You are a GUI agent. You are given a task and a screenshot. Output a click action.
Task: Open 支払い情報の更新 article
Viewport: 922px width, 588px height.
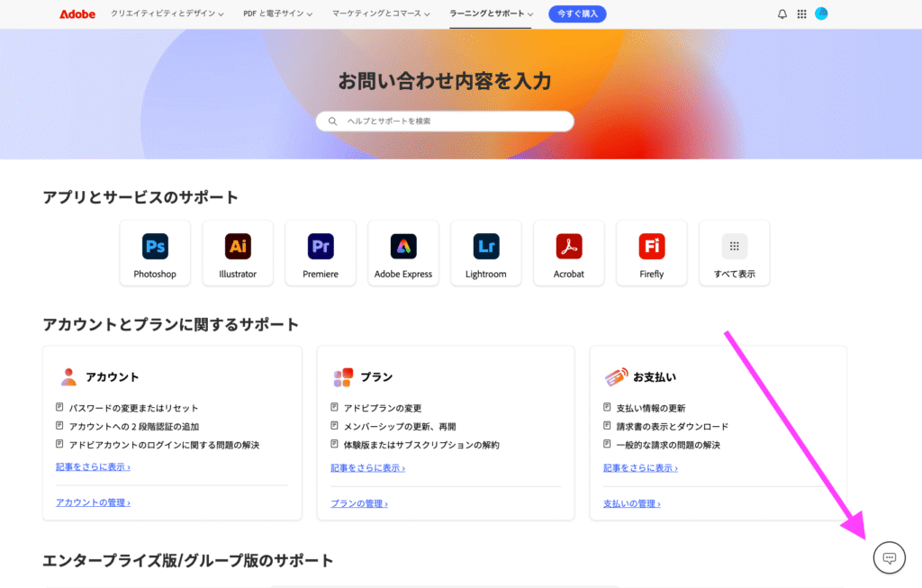pyautogui.click(x=651, y=408)
